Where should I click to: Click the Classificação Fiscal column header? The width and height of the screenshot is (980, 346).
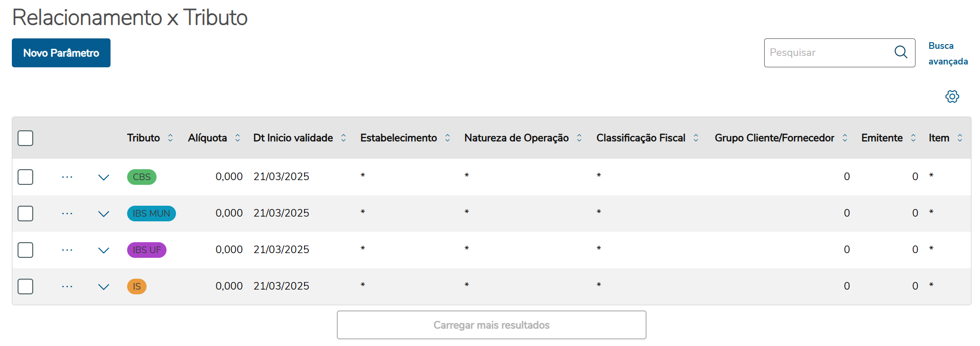[640, 138]
